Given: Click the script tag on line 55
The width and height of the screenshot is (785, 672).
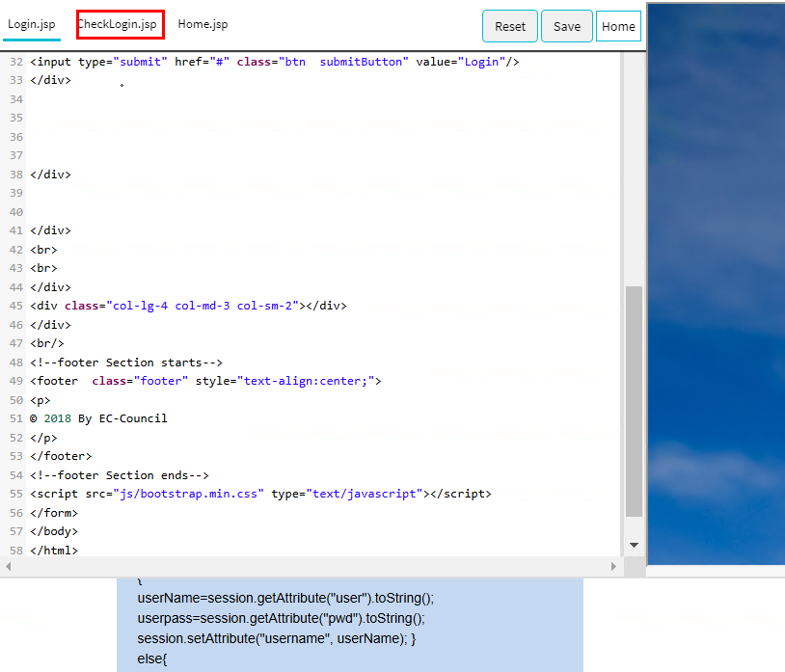Looking at the screenshot, I should 260,494.
